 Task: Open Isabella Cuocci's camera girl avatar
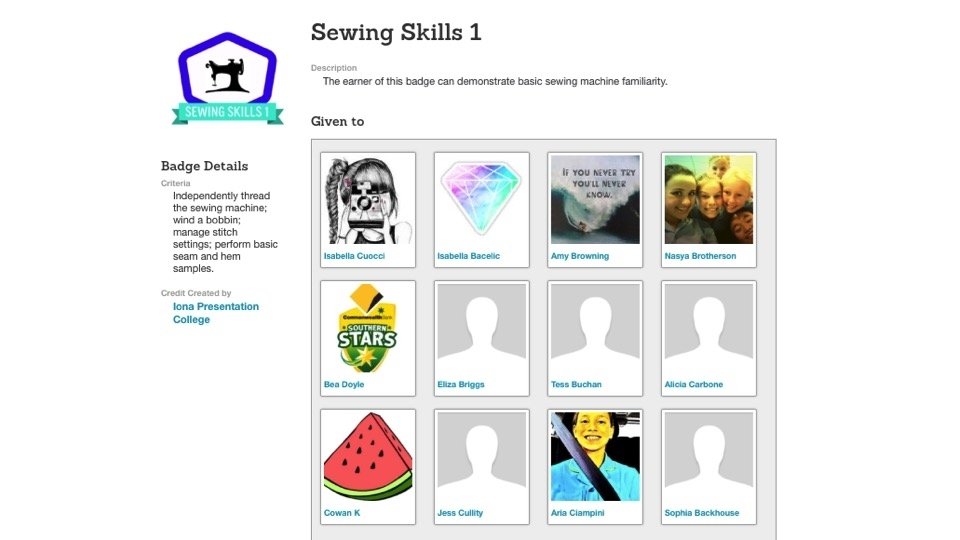point(368,200)
